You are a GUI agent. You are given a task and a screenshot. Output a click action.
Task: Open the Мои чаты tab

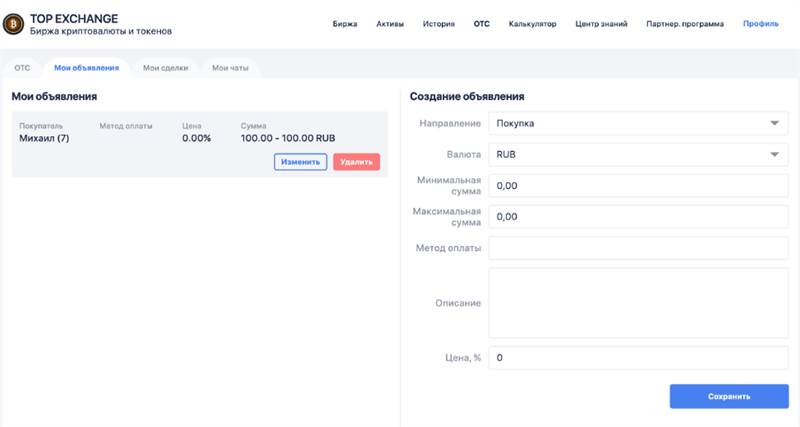[x=230, y=68]
